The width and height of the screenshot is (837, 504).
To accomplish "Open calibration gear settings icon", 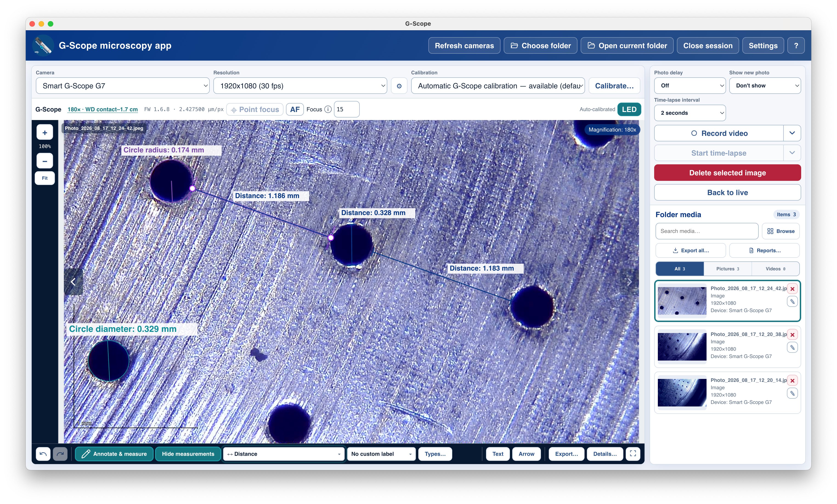I will (399, 86).
